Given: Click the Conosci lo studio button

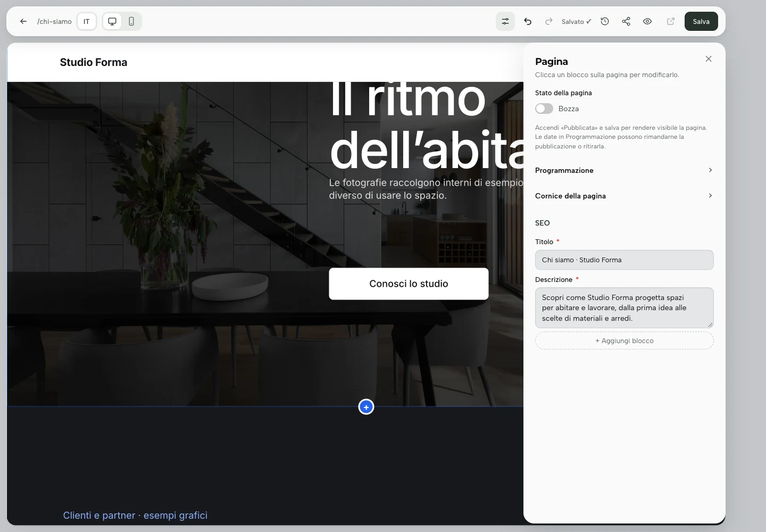Looking at the screenshot, I should point(409,284).
